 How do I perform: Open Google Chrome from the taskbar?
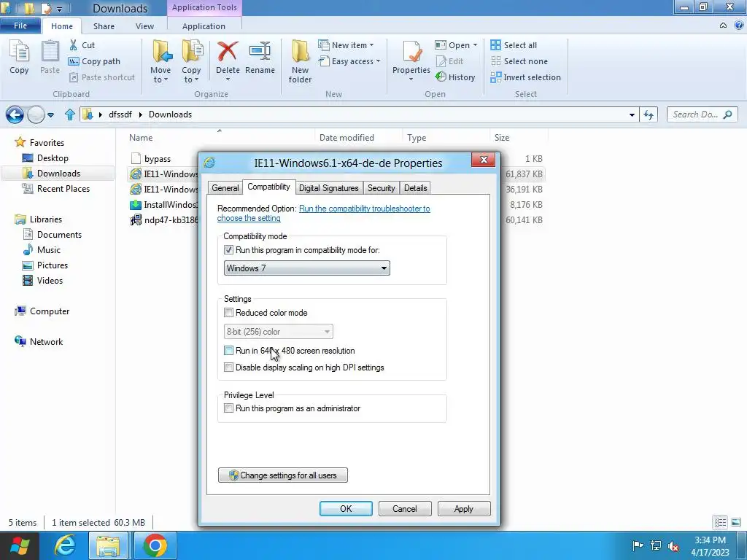tap(155, 545)
